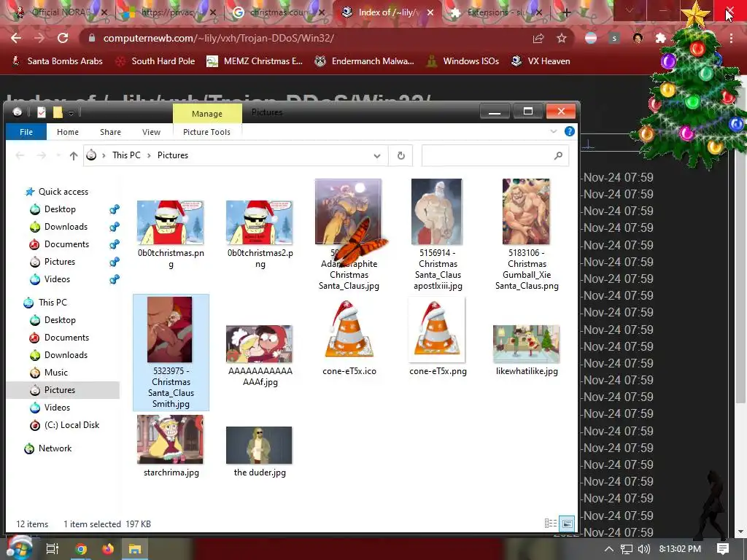Click the breadcrumb arrow after This PC
This screenshot has width=747, height=560.
tap(149, 155)
